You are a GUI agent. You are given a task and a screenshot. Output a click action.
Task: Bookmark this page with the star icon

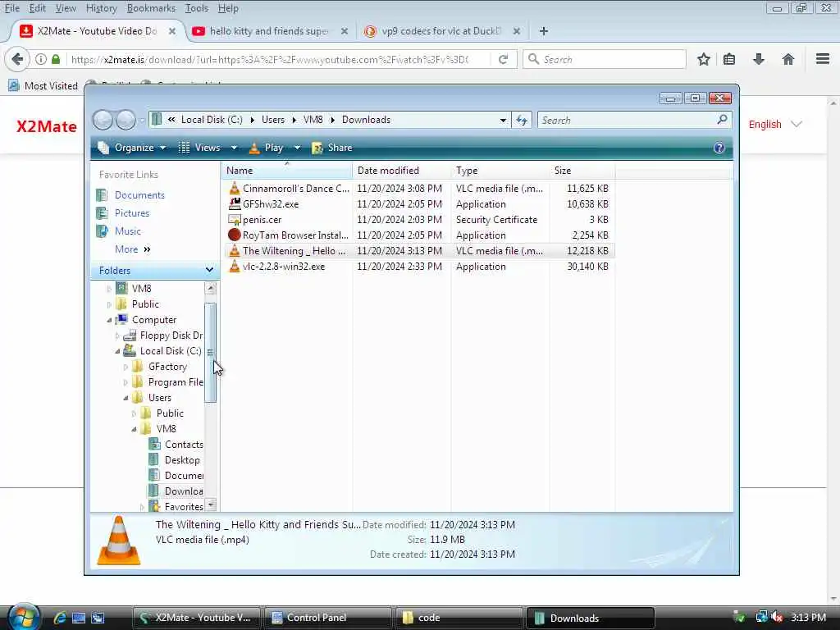tap(703, 59)
